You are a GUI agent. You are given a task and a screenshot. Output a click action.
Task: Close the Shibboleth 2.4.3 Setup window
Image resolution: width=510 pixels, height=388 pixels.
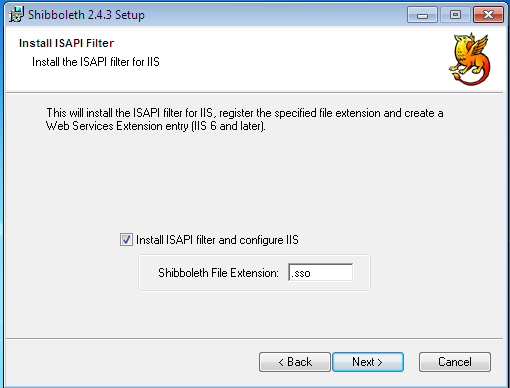tap(488, 15)
